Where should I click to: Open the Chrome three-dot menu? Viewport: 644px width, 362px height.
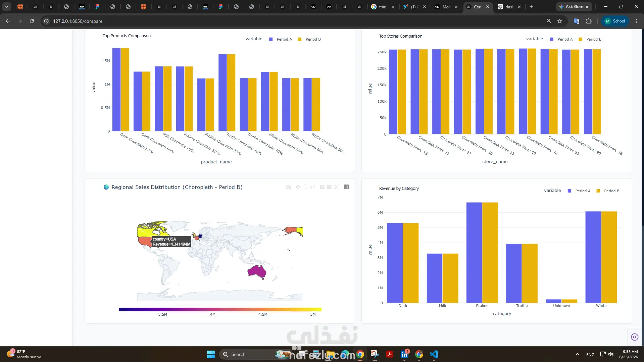(x=637, y=21)
